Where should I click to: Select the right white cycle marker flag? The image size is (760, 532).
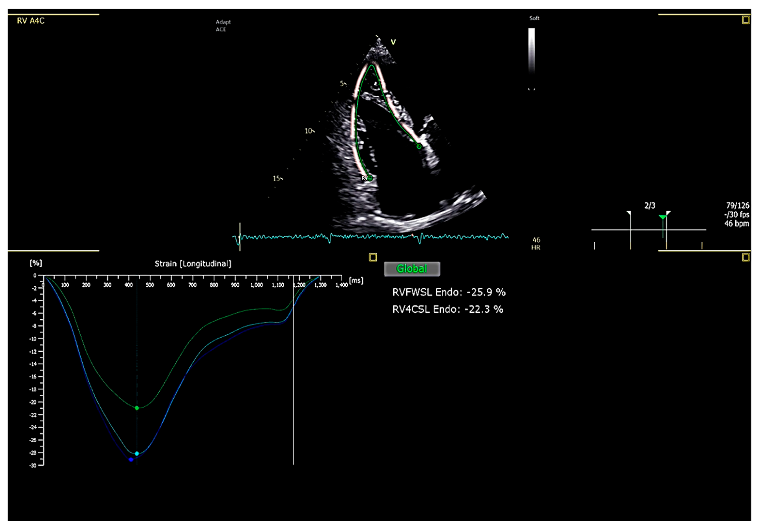tap(668, 213)
